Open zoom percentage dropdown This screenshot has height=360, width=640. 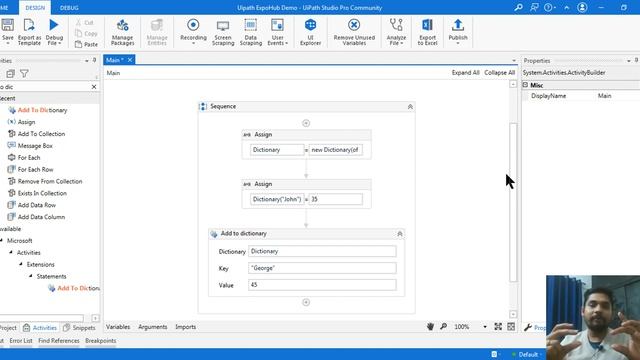(x=485, y=327)
